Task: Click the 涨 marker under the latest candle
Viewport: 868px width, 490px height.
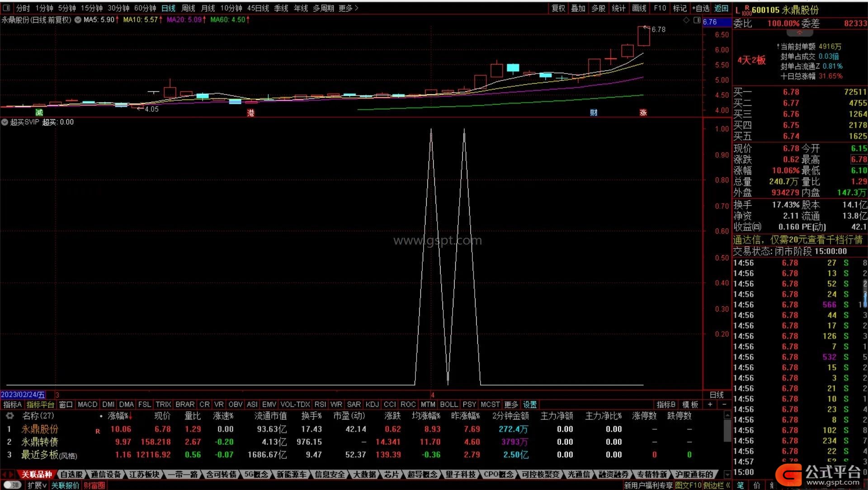Action: [643, 113]
